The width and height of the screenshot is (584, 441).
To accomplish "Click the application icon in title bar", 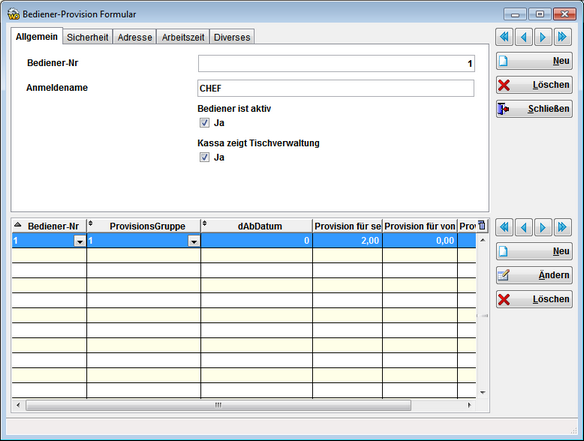I will coord(13,14).
